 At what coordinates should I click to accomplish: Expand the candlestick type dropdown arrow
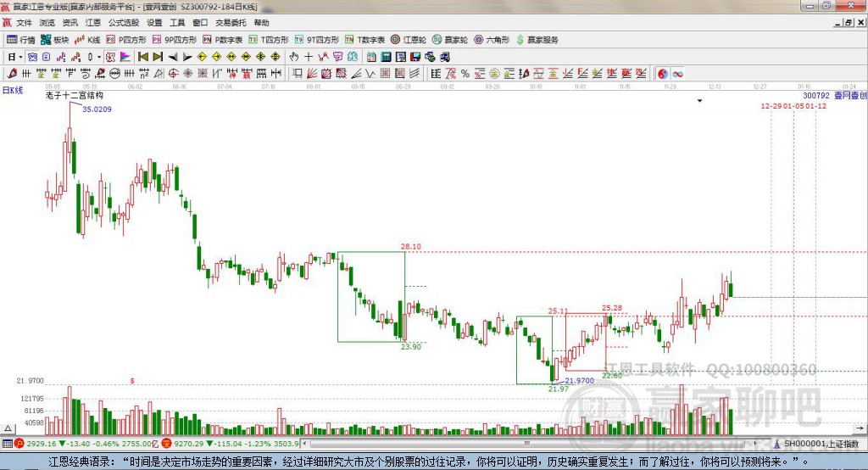click(x=99, y=57)
